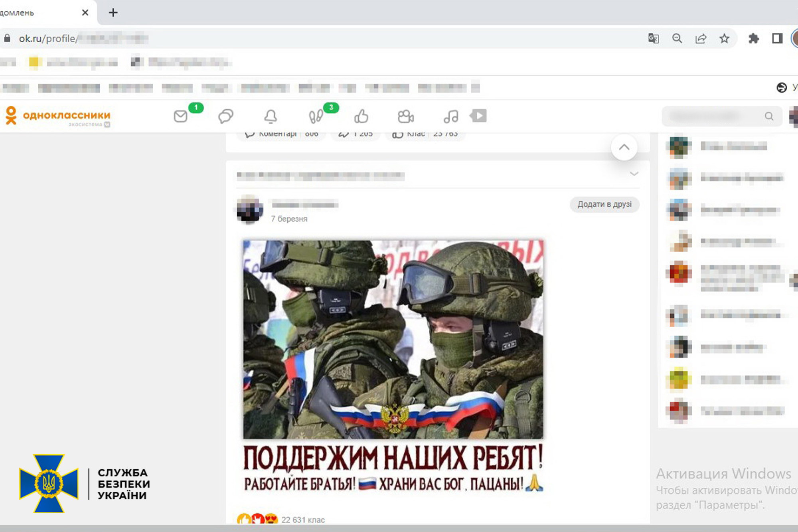Click the scroll-to-top arrow button
This screenshot has width=798, height=532.
624,147
